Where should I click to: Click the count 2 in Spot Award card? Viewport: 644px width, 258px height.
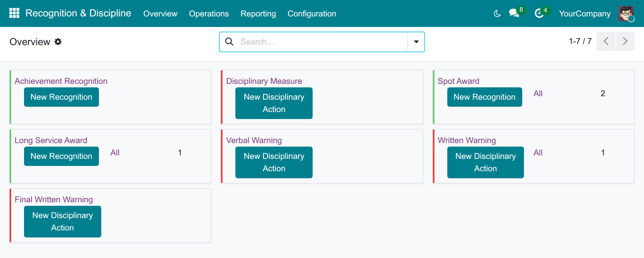point(603,93)
